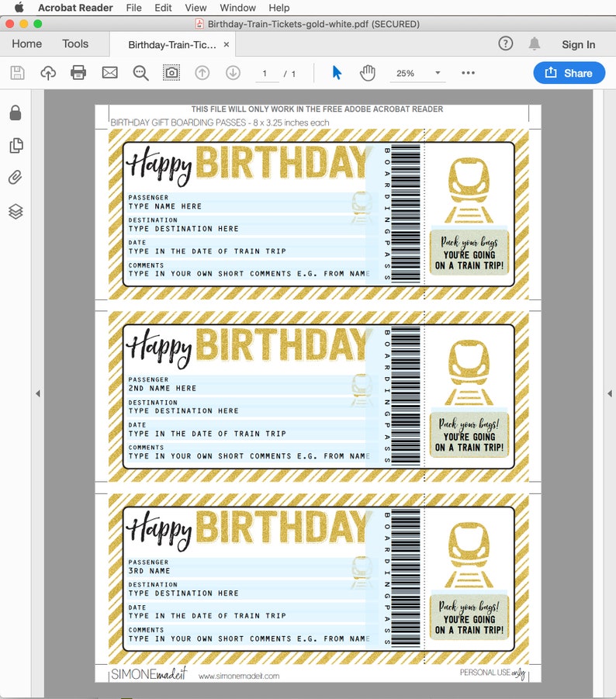
Task: Click Sign In
Action: (579, 44)
